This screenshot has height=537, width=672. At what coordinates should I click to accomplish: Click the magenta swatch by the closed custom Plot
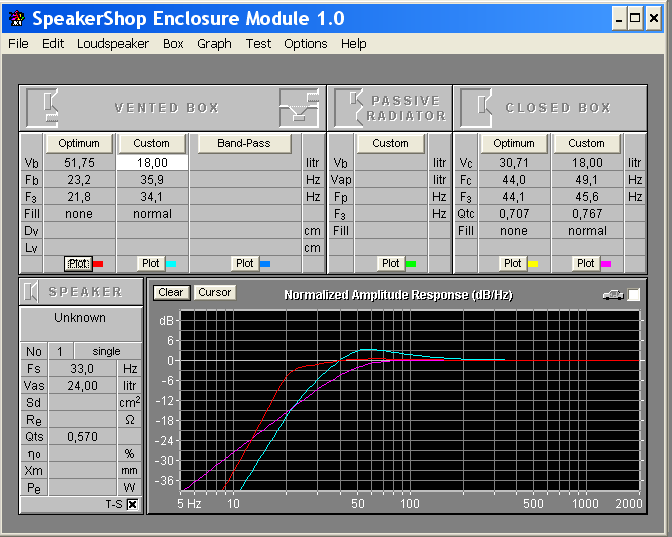[x=606, y=264]
